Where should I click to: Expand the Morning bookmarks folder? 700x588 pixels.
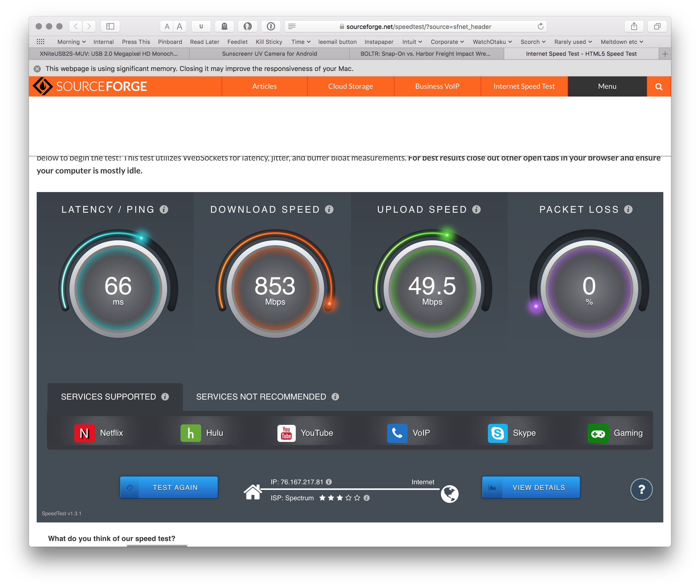(71, 42)
